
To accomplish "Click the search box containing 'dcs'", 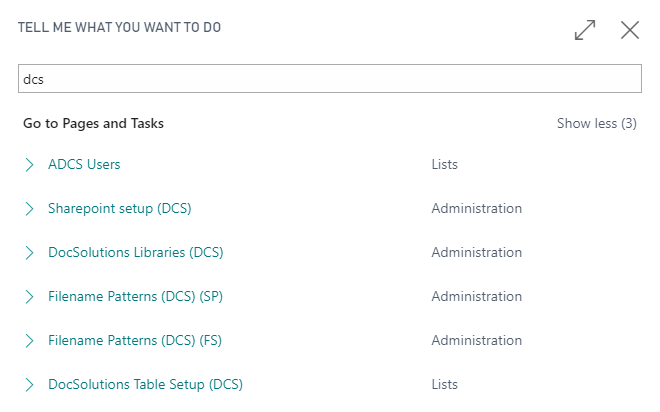I will click(x=329, y=79).
